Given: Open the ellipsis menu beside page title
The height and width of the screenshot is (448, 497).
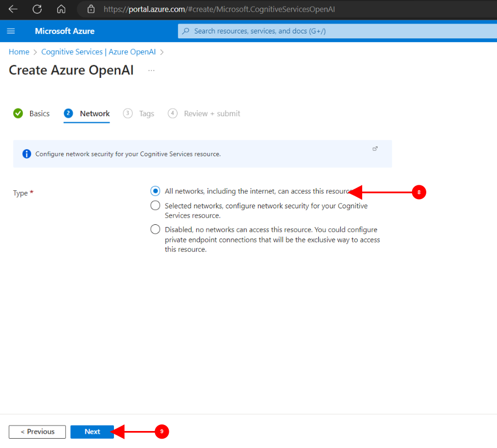Looking at the screenshot, I should pyautogui.click(x=151, y=71).
